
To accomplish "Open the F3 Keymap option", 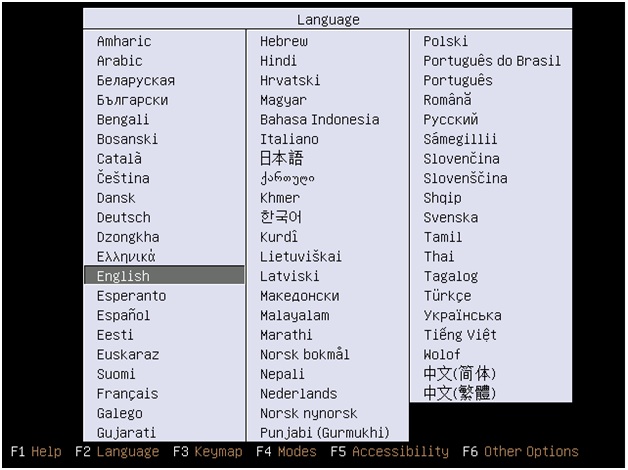I will [x=207, y=452].
